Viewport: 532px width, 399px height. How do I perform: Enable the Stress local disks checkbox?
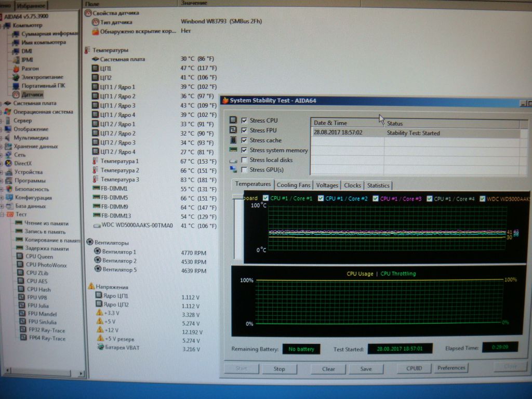click(x=244, y=160)
